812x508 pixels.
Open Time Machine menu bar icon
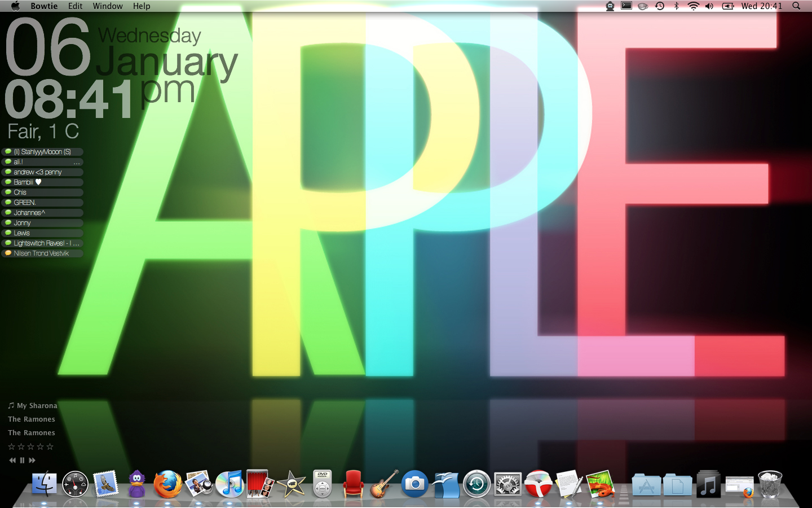click(660, 6)
